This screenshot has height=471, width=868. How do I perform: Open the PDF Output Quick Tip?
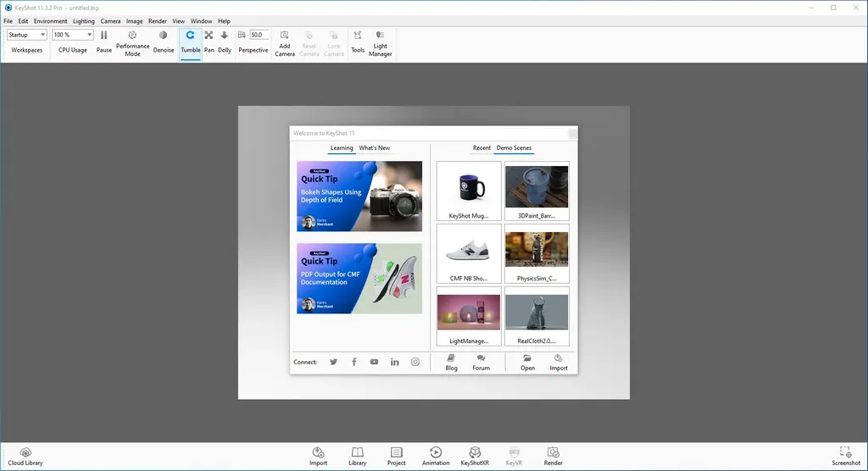tap(359, 279)
